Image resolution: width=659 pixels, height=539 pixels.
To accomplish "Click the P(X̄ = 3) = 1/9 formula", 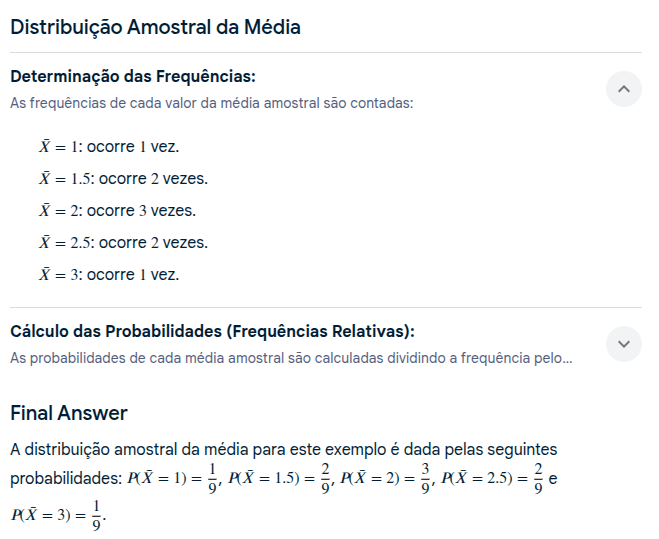I will (56, 515).
